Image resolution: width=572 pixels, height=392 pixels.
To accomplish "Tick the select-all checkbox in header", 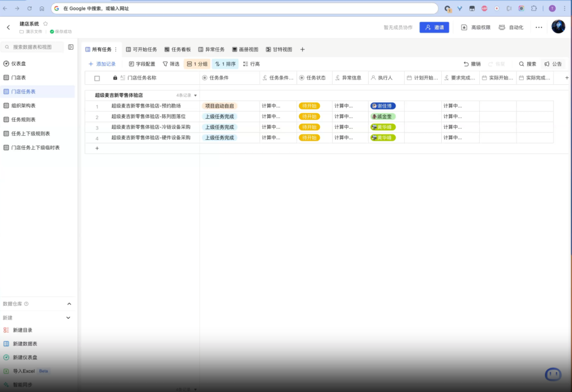I will [x=97, y=78].
